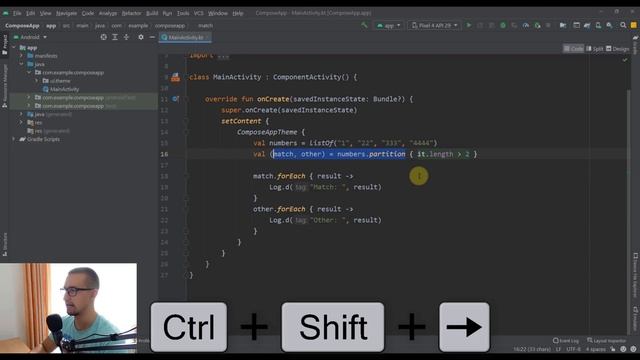Click compose app breadcrumb segment
Image resolution: width=640 pixels, height=360 pixels.
click(x=169, y=25)
